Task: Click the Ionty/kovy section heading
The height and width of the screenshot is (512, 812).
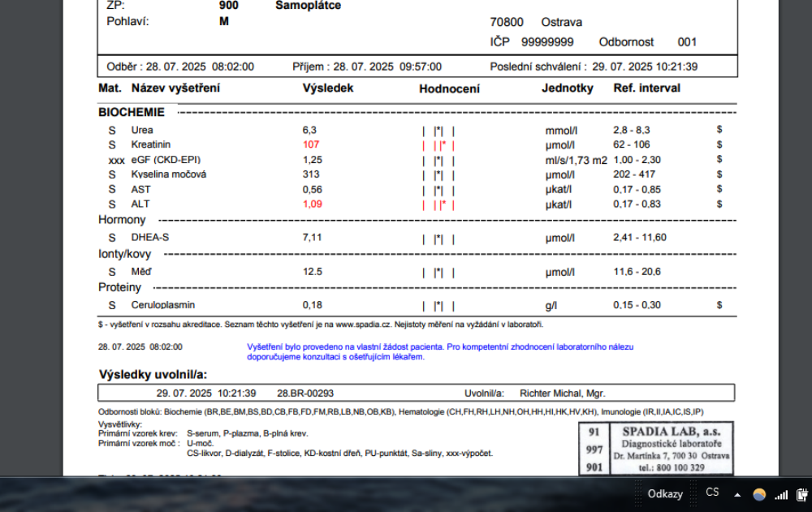Action: pyautogui.click(x=124, y=254)
